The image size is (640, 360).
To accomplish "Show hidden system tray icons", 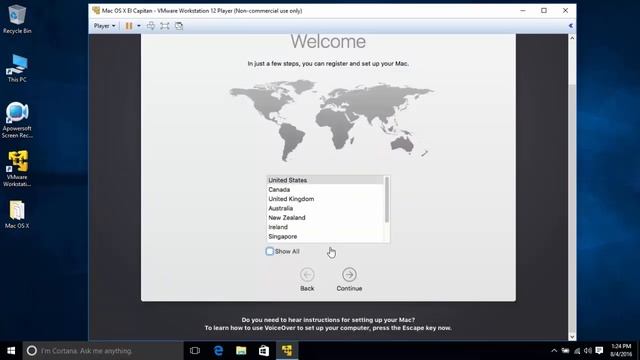I will (554, 351).
